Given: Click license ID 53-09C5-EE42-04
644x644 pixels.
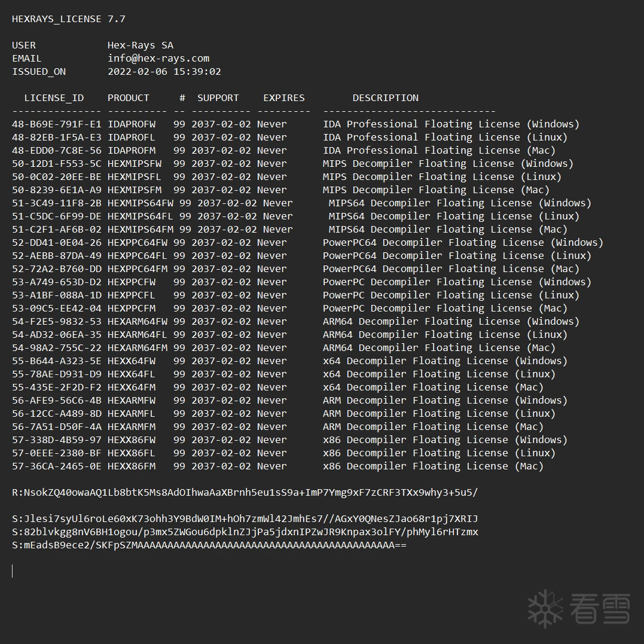Looking at the screenshot, I should [x=57, y=308].
